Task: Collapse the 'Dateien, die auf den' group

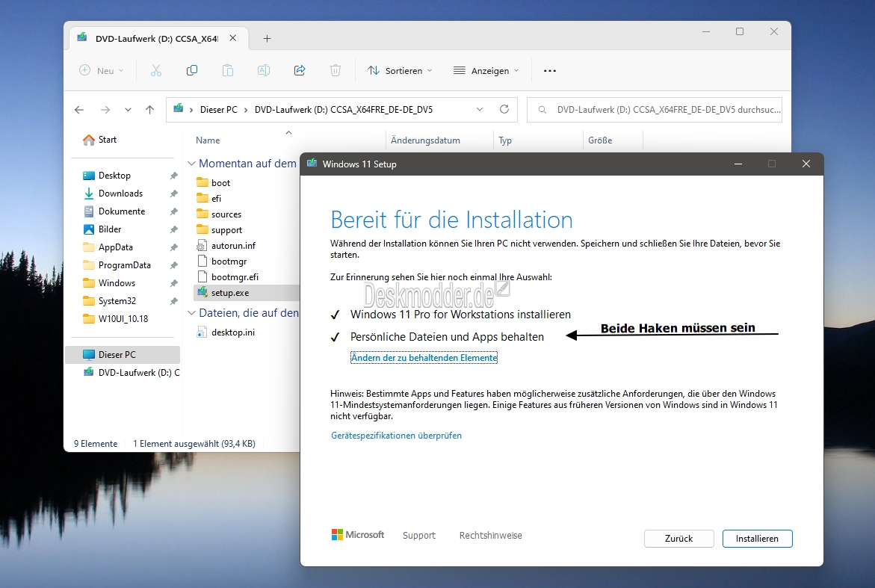Action: 191,313
